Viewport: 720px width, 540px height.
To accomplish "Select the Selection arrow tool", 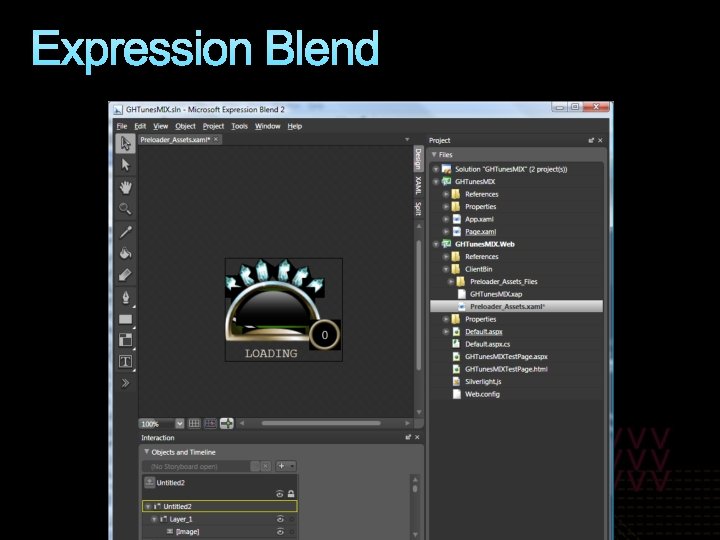I will point(125,143).
